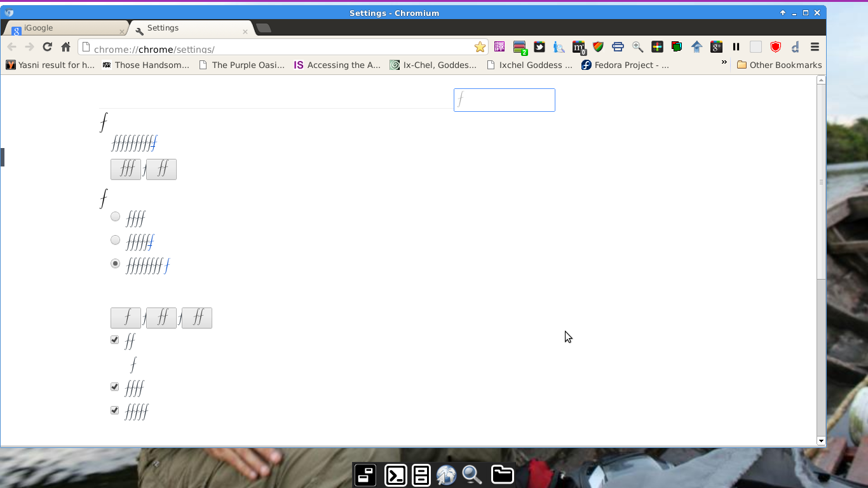The width and height of the screenshot is (868, 488).
Task: Click the search settings input box
Action: point(505,100)
